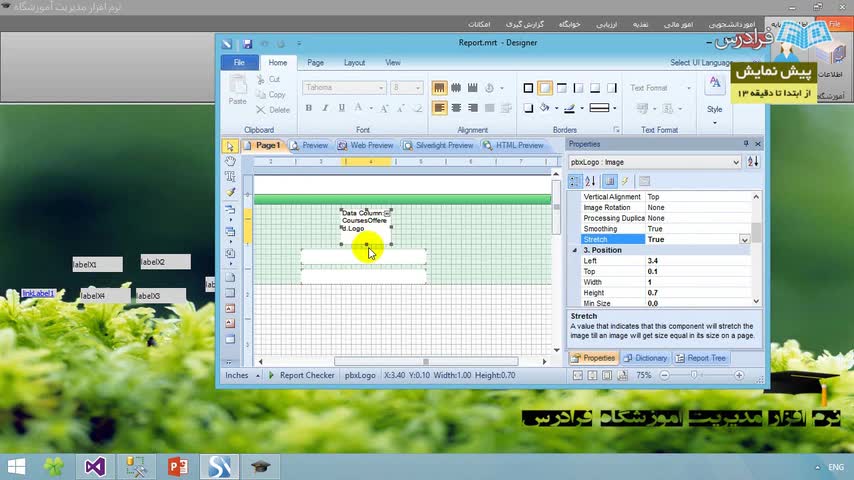Click the Save icon in the quick access toolbar

click(247, 44)
